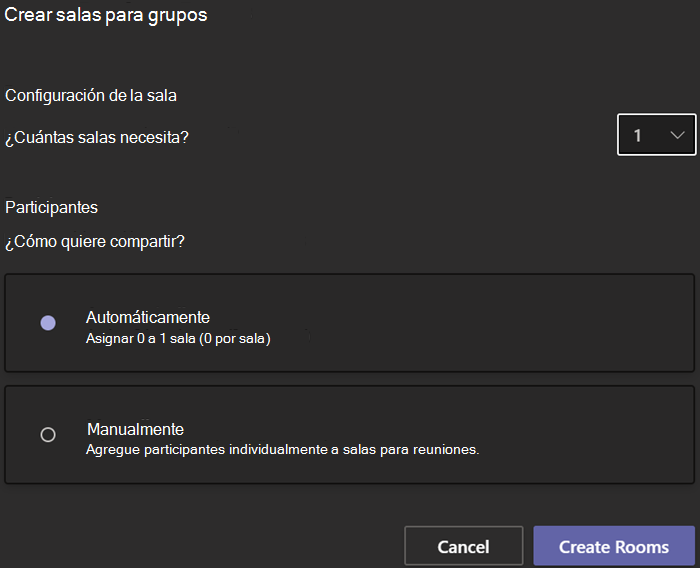Click the 'Configuración de la sala' heading

91,96
